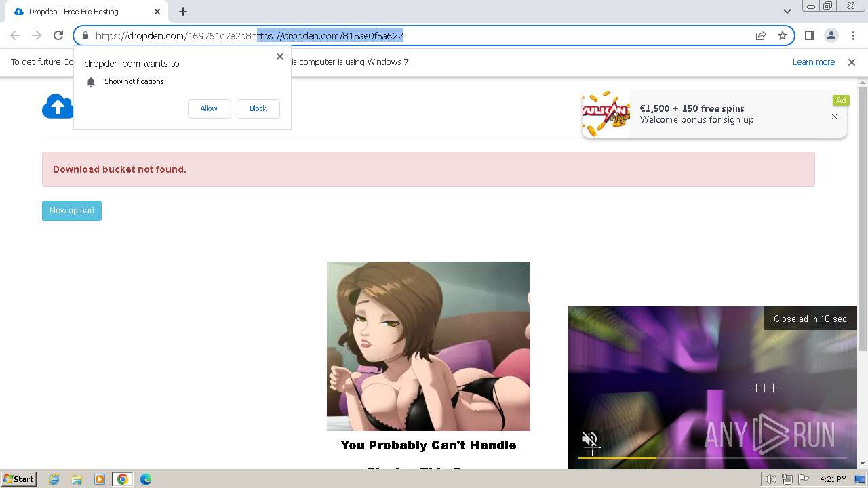View site info via the lock icon
The width and height of the screenshot is (868, 488).
85,35
